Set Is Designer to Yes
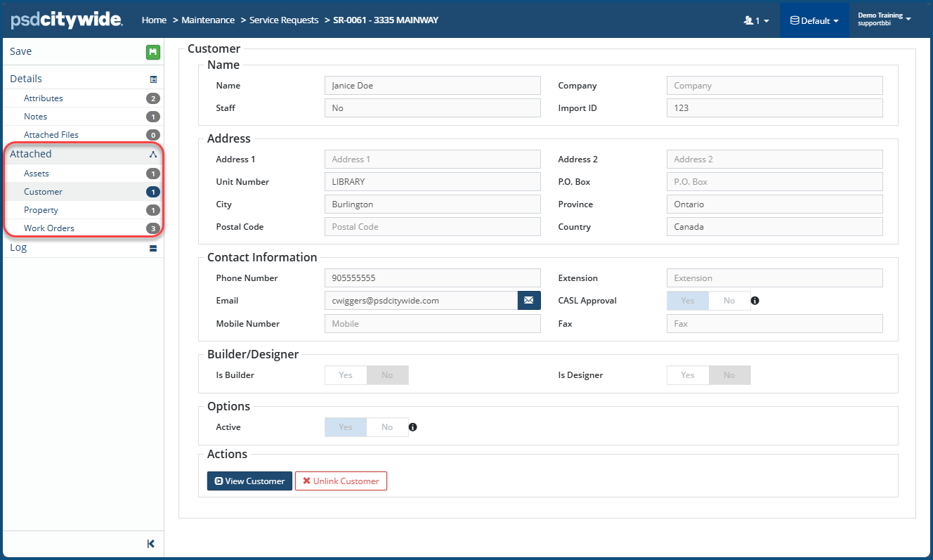The width and height of the screenshot is (933, 560). pyautogui.click(x=688, y=375)
